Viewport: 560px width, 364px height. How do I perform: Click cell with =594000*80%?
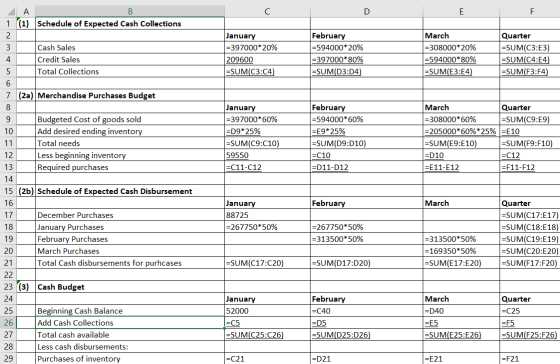(x=461, y=60)
